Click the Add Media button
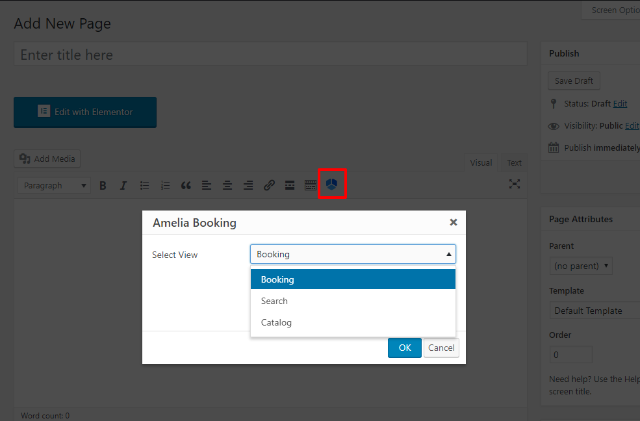640x421 pixels. [x=47, y=159]
